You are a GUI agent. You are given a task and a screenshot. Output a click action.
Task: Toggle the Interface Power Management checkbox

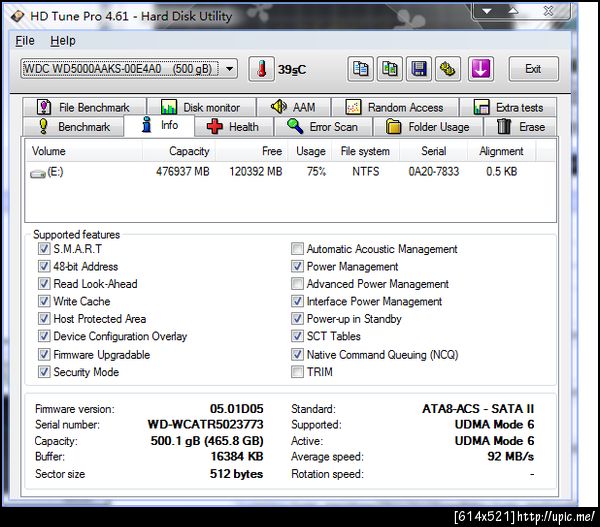point(297,301)
